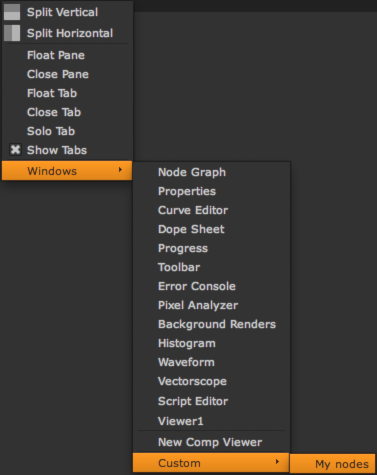Open Pixel Analyzer
The width and height of the screenshot is (377, 475).
(x=198, y=305)
